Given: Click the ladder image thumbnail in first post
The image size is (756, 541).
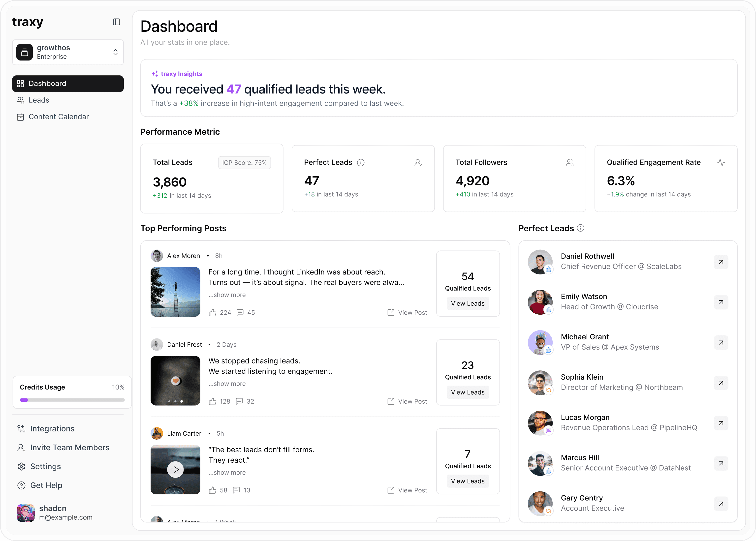Looking at the screenshot, I should click(175, 292).
